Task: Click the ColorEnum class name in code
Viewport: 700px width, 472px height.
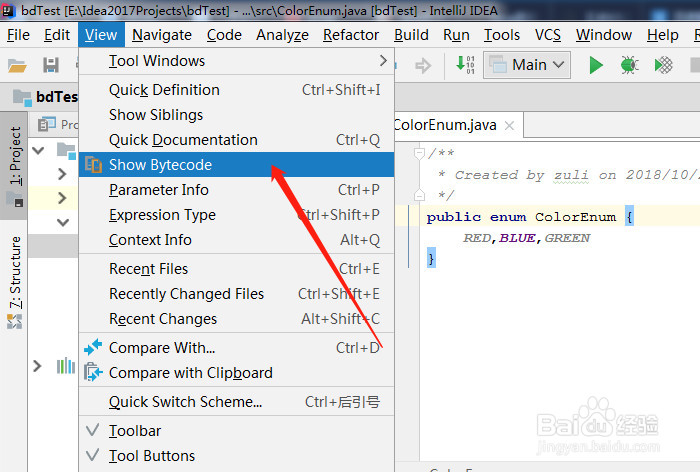Action: pos(575,217)
